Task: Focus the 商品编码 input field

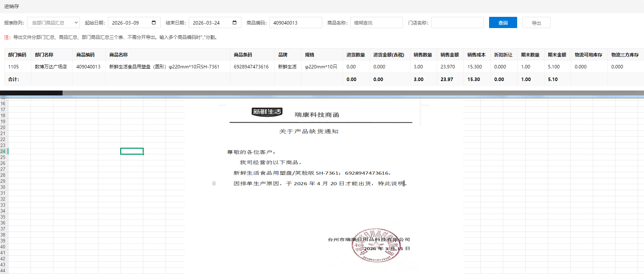Action: 295,22
